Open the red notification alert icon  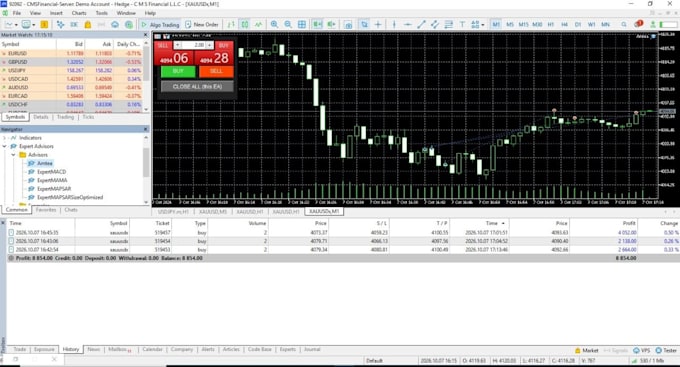pyautogui.click(x=638, y=24)
